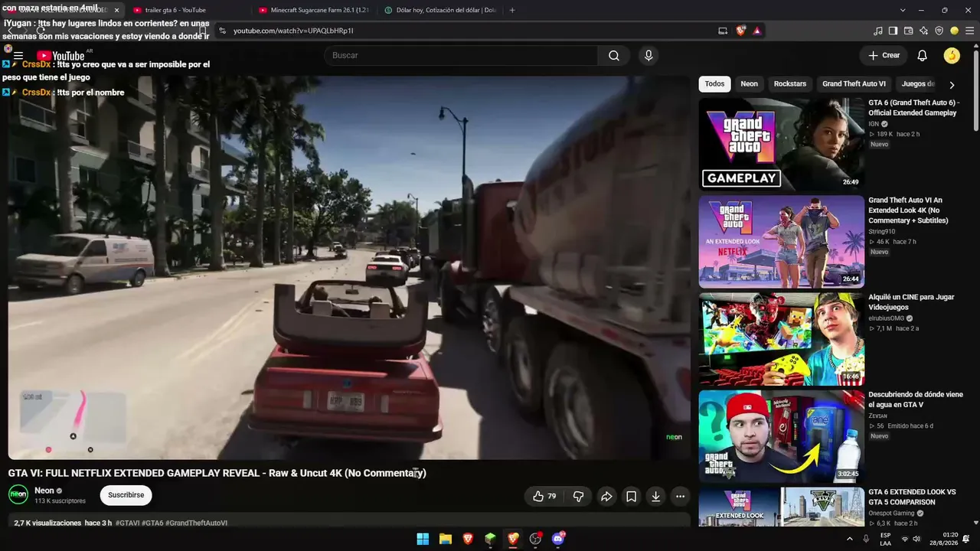Image resolution: width=980 pixels, height=551 pixels.
Task: Save video with the bookmark icon
Action: tap(631, 497)
